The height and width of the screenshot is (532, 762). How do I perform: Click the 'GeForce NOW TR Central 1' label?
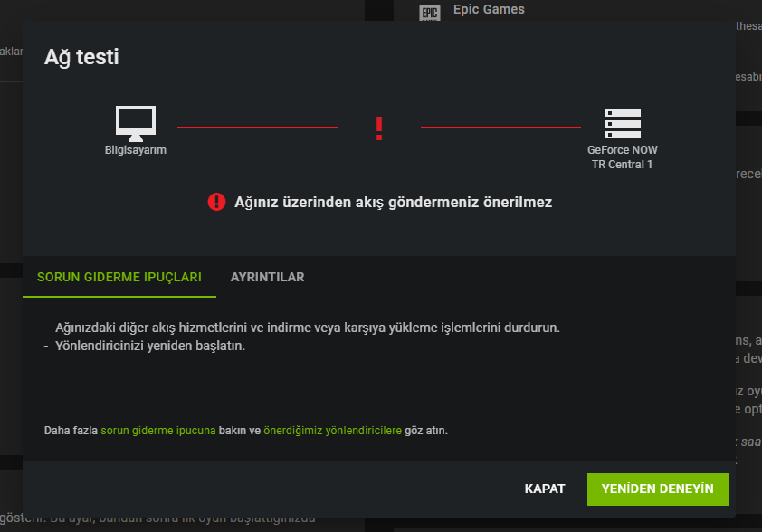click(622, 157)
